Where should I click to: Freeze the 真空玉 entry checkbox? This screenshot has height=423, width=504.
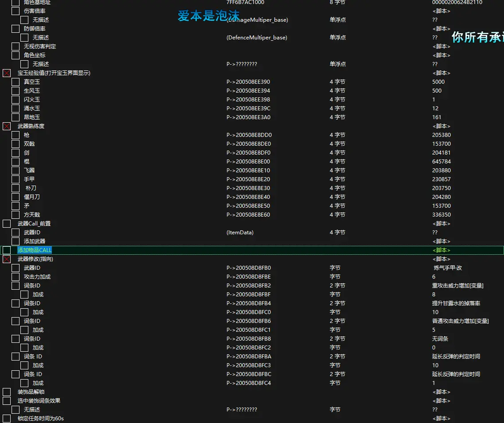click(x=16, y=82)
